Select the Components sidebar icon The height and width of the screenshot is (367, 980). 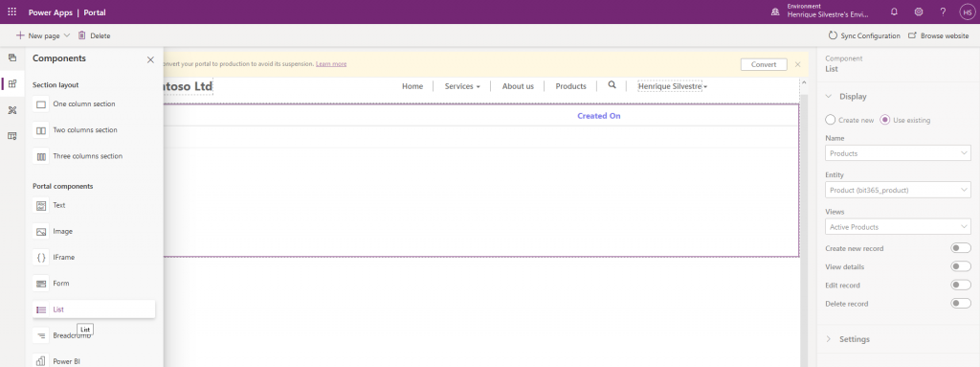(11, 84)
